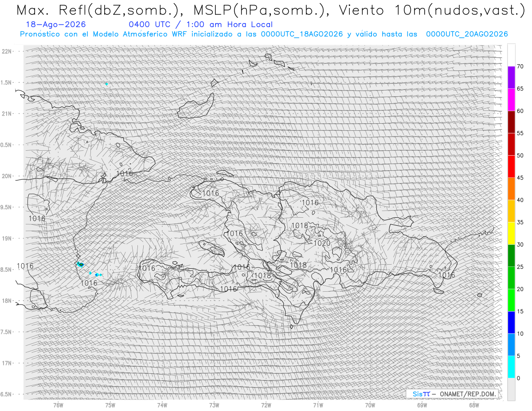Image resolution: width=532 pixels, height=411 pixels.
Task: Select the gold 35–40 dBZ colorbar segment
Action: coord(511,211)
